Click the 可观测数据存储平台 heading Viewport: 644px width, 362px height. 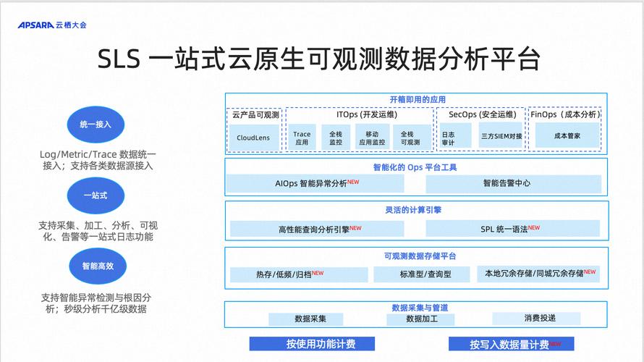point(420,256)
